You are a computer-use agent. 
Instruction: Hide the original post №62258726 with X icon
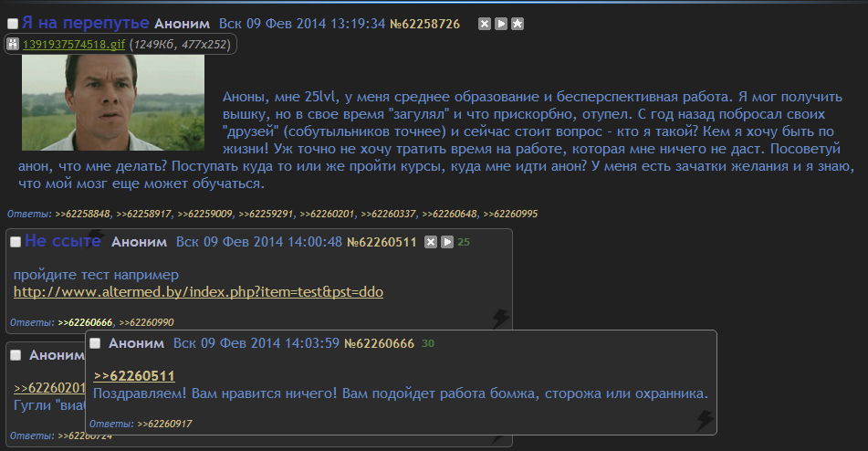pos(485,24)
